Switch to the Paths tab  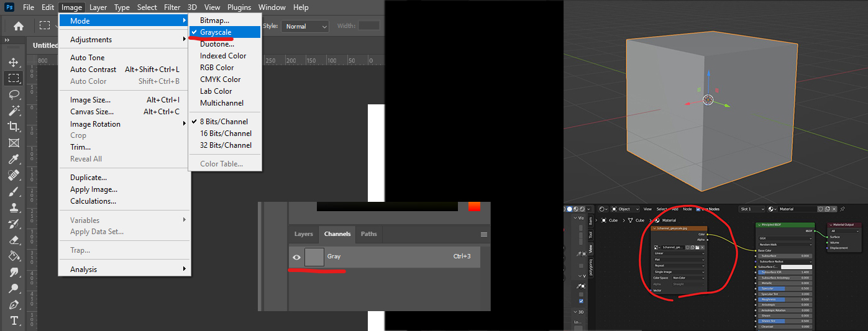coord(368,234)
